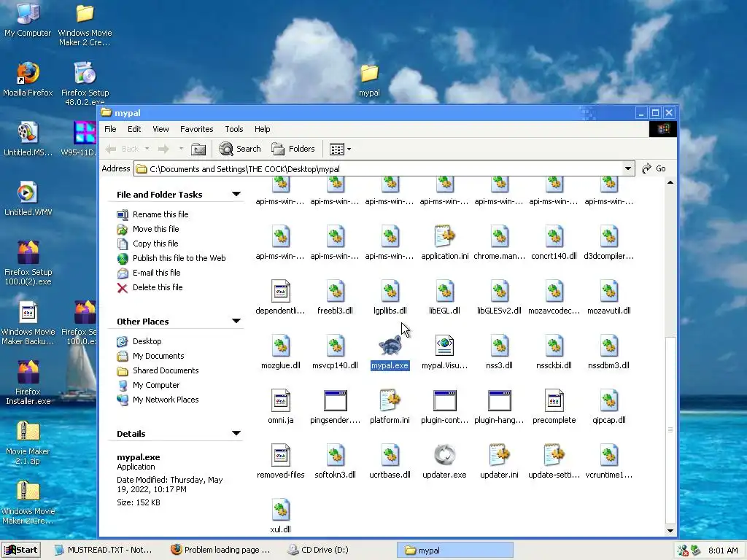
Task: Switch to MUSTREAD.TXT Notepad taskbar button
Action: [104, 550]
